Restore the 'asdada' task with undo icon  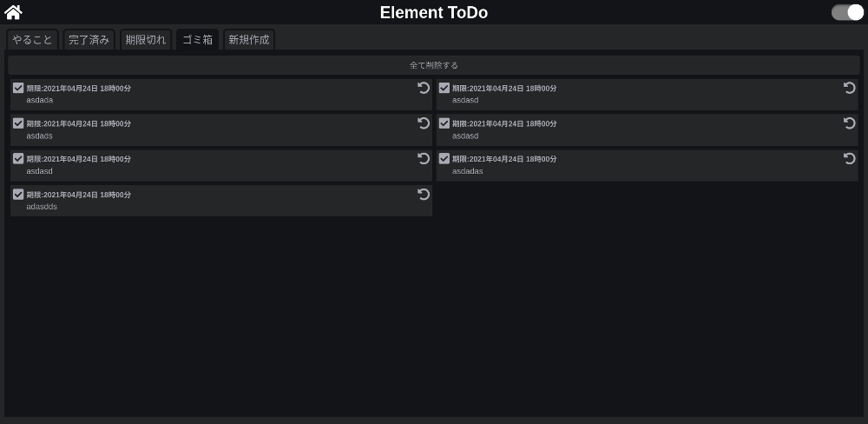424,88
